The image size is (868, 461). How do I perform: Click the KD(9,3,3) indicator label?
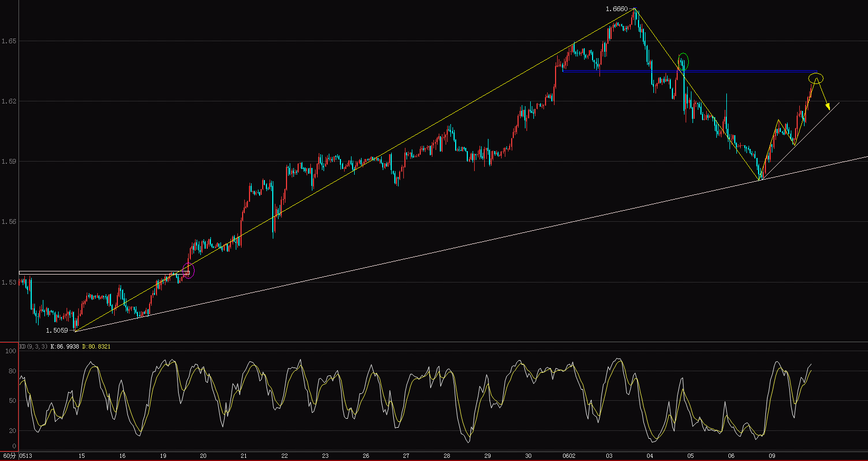(33, 346)
